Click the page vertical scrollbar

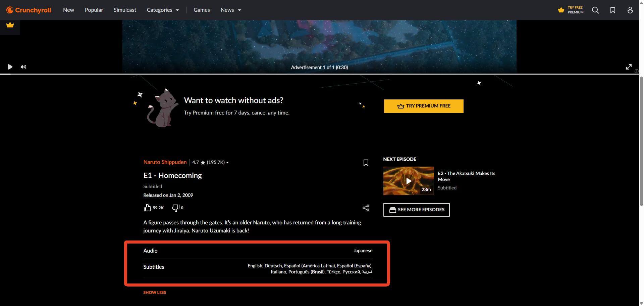tap(641, 141)
